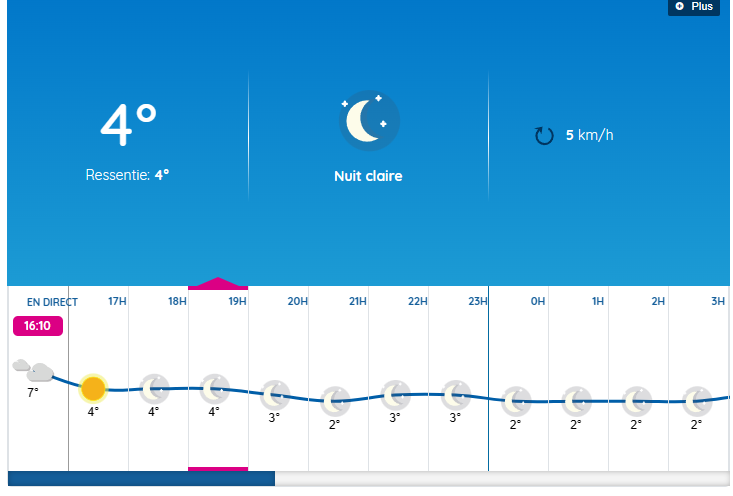Click the pink marker above 19H
Image resolution: width=733 pixels, height=496 pixels.
coord(218,284)
